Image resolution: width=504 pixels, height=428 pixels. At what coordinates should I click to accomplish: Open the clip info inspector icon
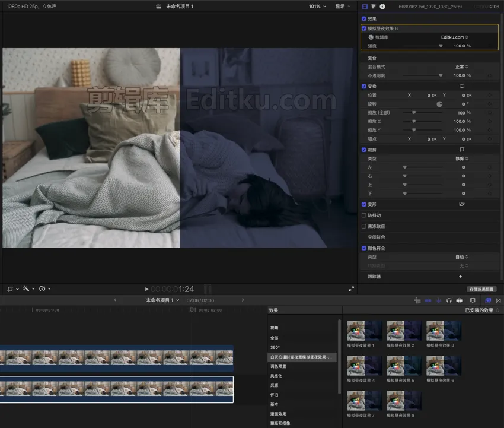point(382,6)
